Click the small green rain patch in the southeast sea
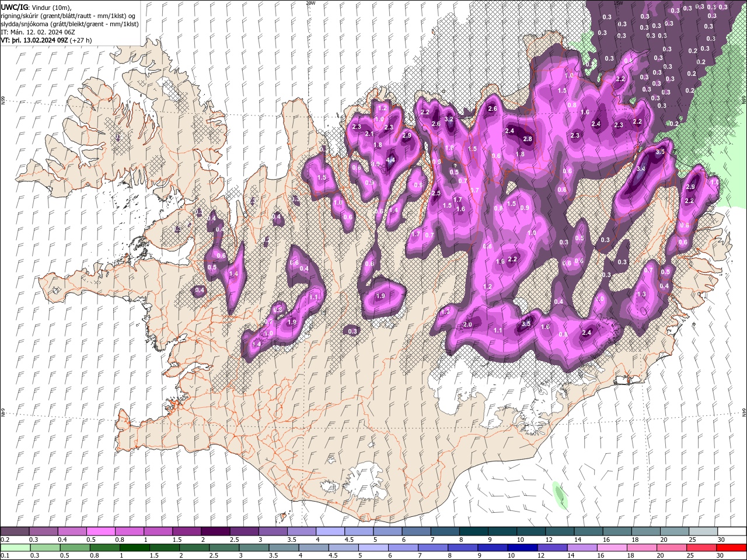The width and height of the screenshot is (747, 560). [560, 496]
